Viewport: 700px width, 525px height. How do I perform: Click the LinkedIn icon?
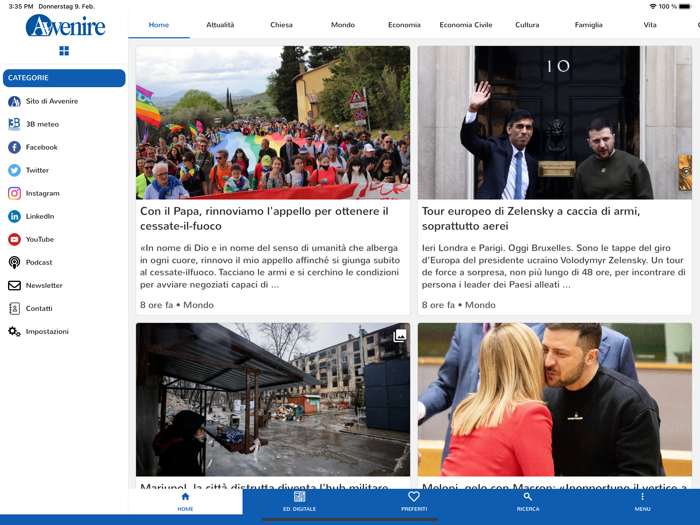point(14,216)
